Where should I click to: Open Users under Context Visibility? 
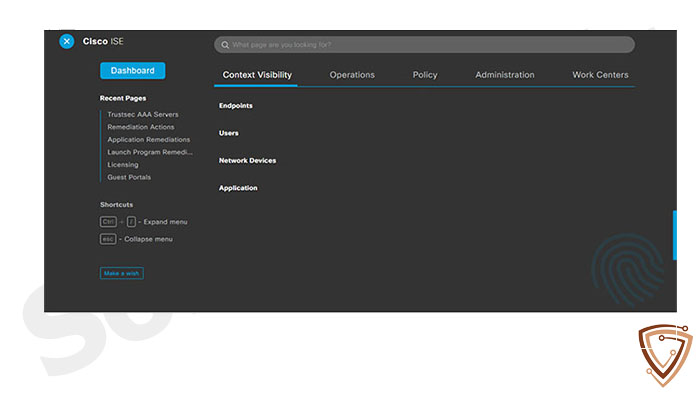[229, 133]
